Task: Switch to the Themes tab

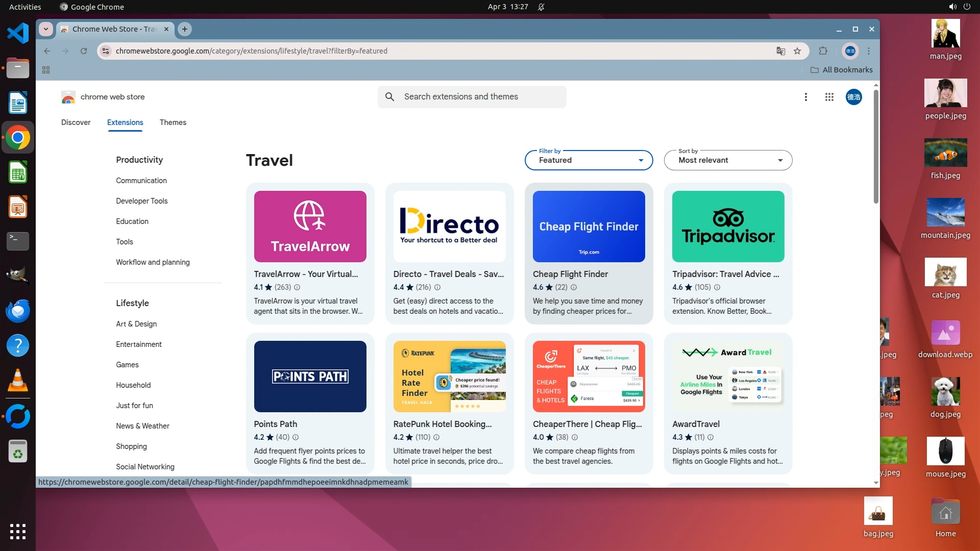Action: (x=173, y=122)
